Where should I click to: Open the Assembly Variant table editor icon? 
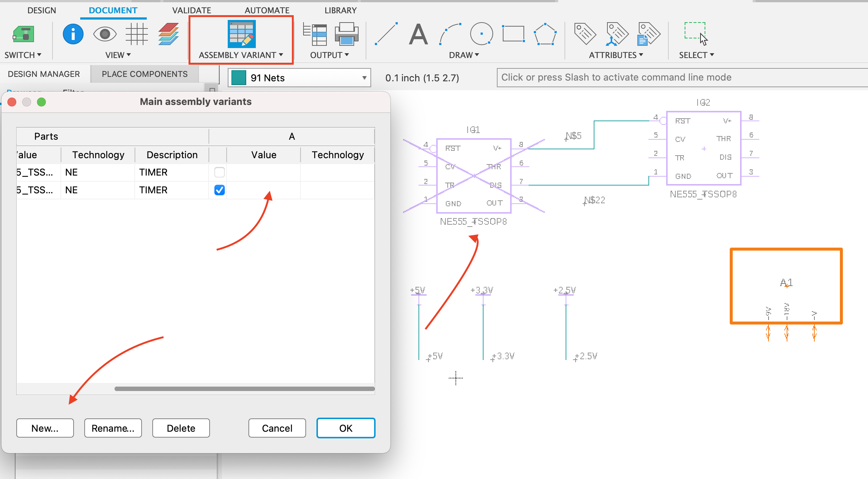point(241,34)
